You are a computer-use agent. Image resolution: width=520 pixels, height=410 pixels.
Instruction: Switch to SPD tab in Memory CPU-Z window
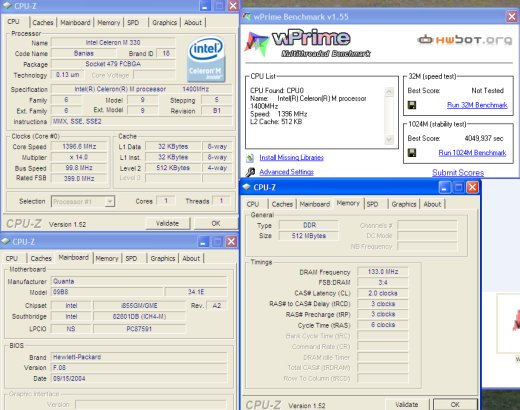[372, 204]
